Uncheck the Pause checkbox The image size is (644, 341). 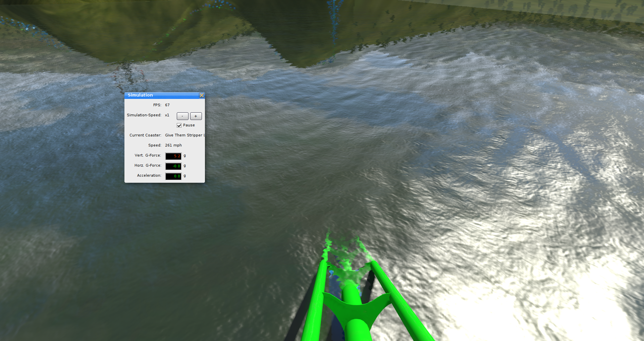point(179,125)
